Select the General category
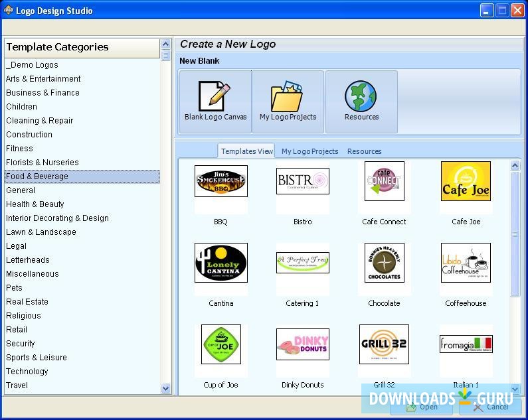 (82, 190)
